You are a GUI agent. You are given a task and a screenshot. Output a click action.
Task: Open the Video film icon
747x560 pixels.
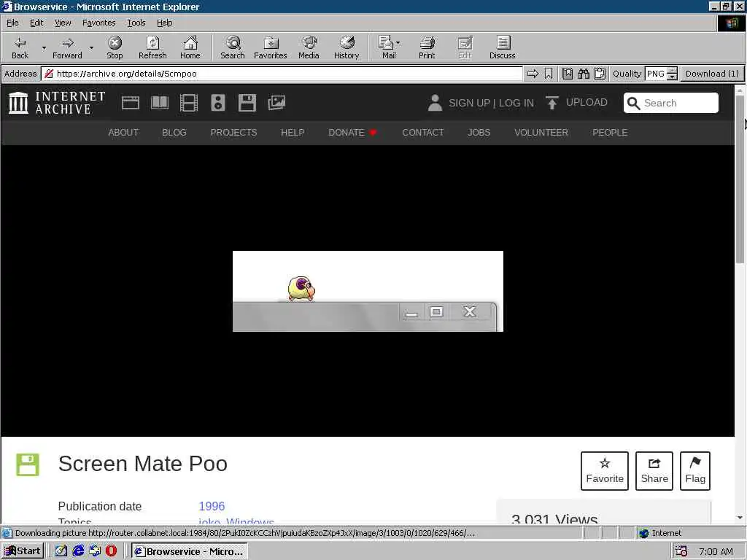click(189, 103)
